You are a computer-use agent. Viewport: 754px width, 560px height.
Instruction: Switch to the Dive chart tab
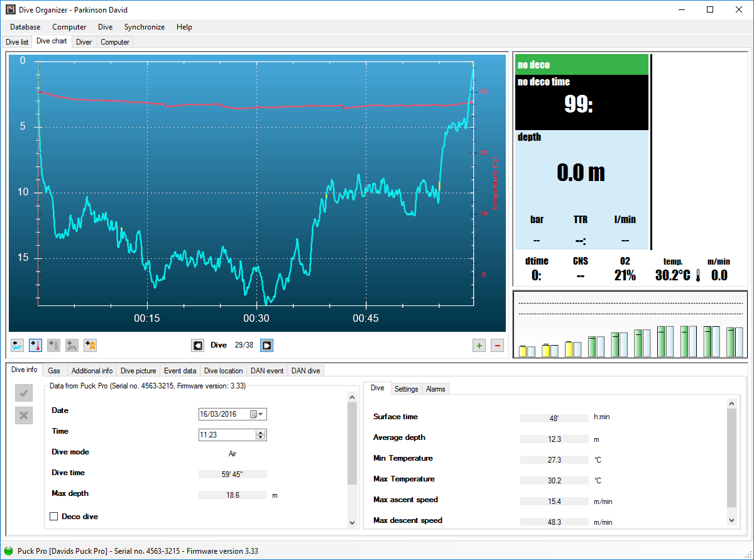click(x=52, y=41)
